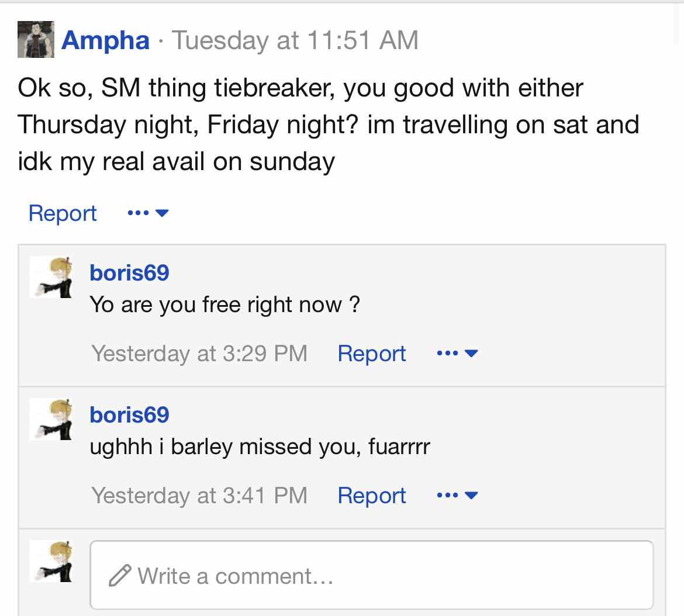Click your avatar beside the comment box
Viewport: 684px width, 616px height.
click(x=51, y=561)
